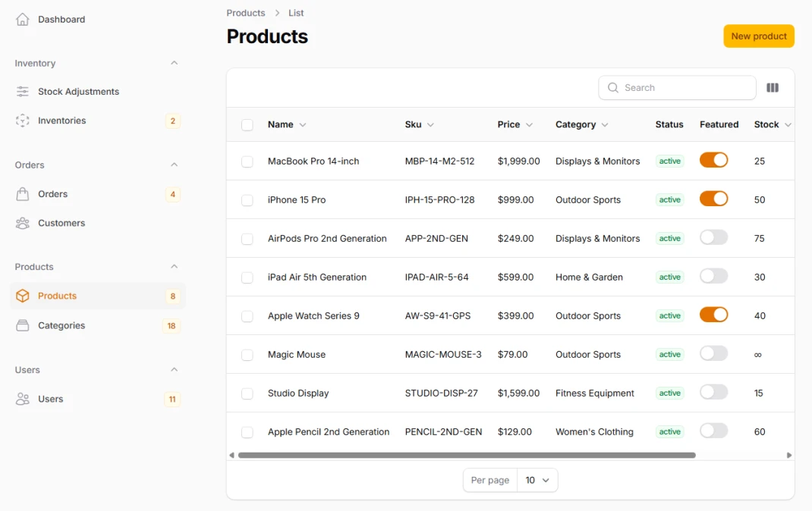This screenshot has width=812, height=511.
Task: Click the Users people icon
Action: pos(23,399)
